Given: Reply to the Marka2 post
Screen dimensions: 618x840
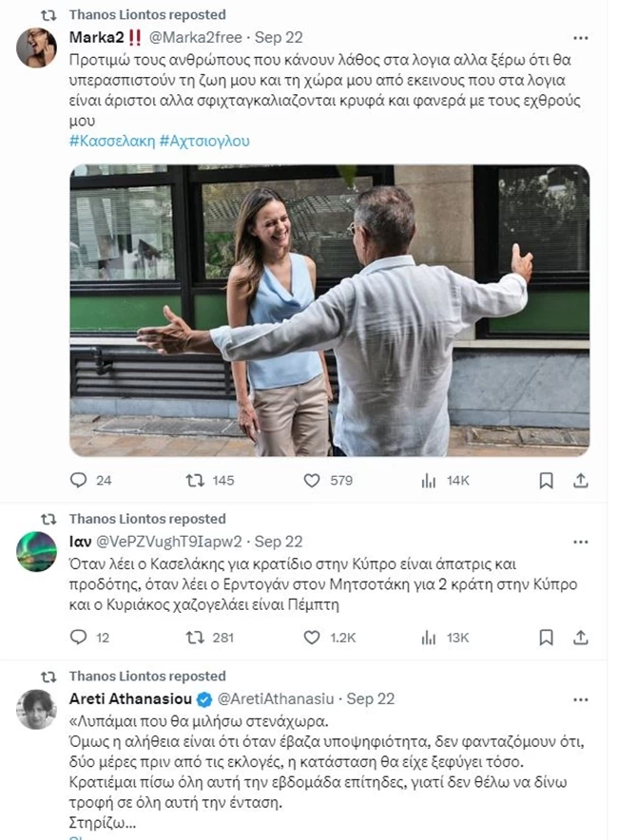Looking at the screenshot, I should [x=79, y=481].
